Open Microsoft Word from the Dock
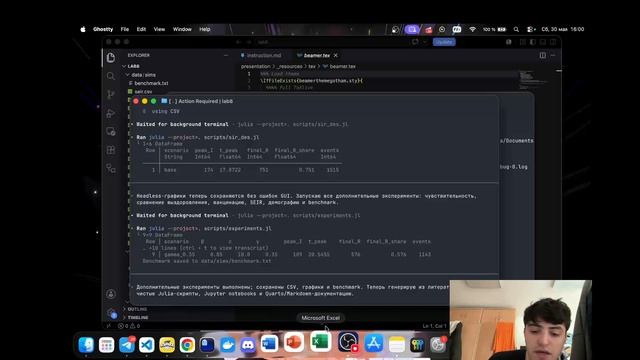Screen dimensions: 640x360 [269, 344]
